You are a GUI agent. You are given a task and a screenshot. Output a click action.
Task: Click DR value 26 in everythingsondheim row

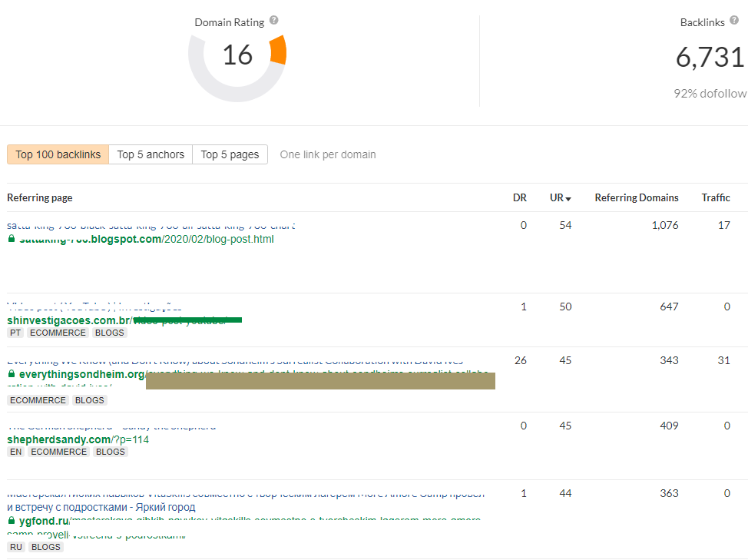pos(521,360)
